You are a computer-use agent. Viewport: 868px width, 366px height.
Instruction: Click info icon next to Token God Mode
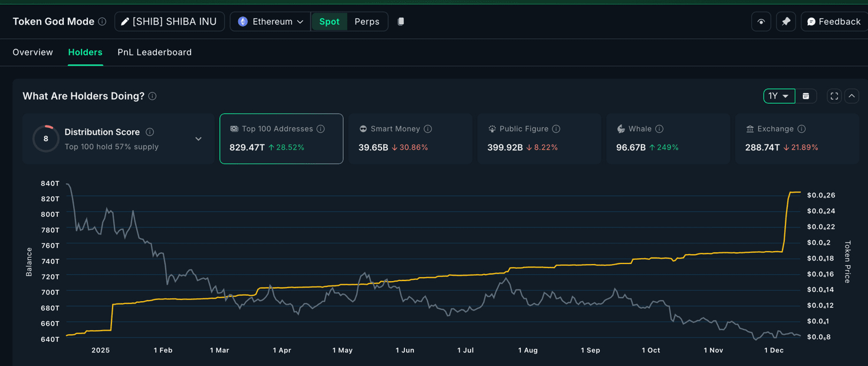point(102,22)
